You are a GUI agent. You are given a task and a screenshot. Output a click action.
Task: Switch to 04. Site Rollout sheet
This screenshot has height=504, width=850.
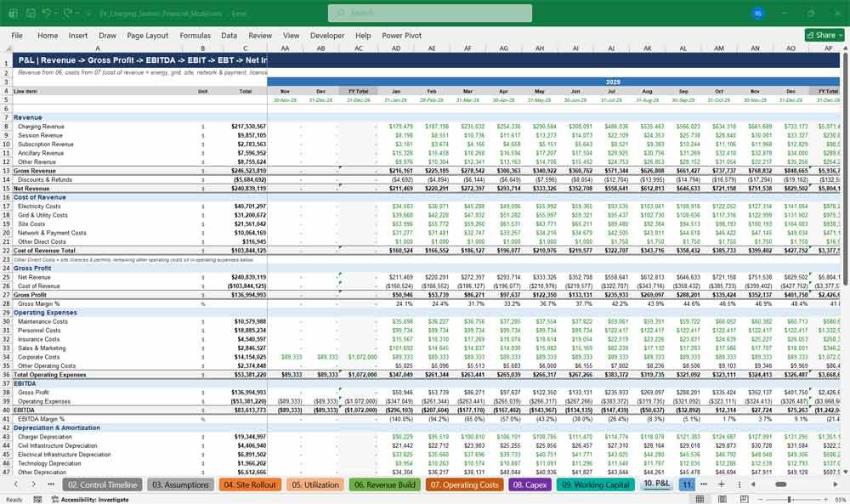(250, 484)
